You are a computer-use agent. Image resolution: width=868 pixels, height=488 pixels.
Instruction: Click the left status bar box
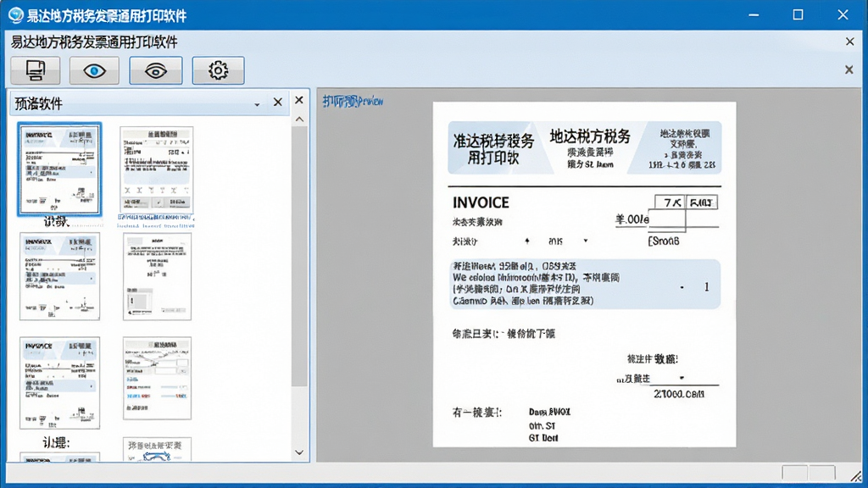tap(795, 473)
